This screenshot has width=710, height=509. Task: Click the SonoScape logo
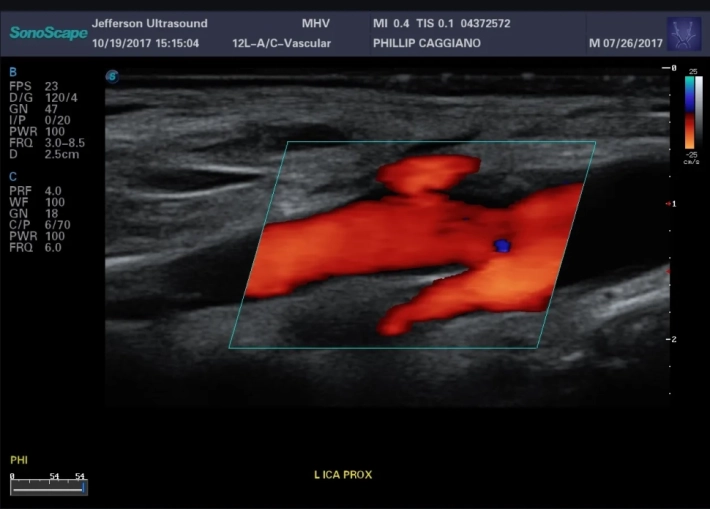coord(48,32)
